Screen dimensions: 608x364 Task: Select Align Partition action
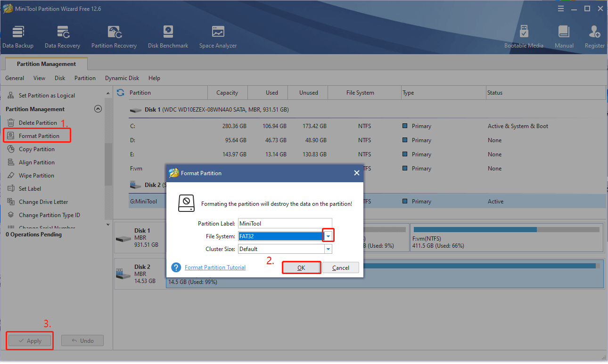(x=37, y=162)
